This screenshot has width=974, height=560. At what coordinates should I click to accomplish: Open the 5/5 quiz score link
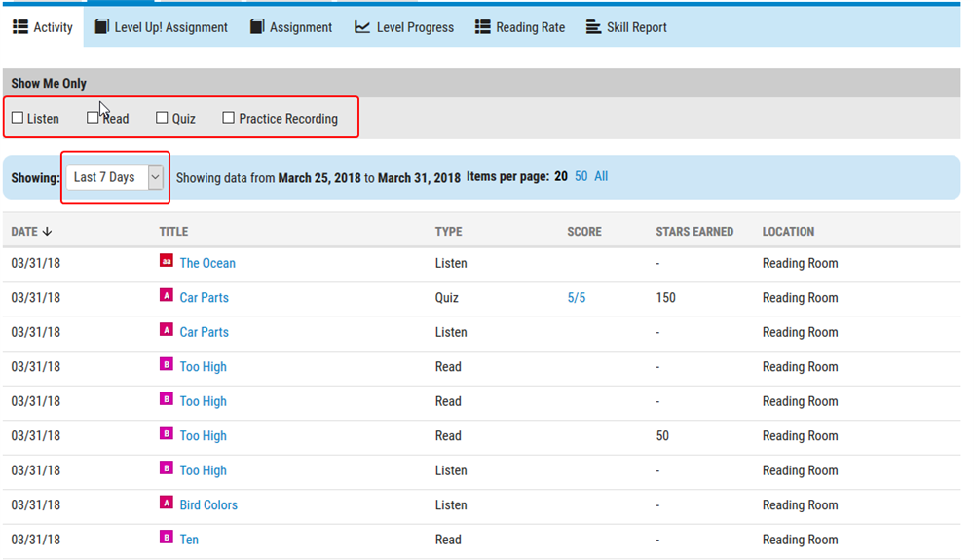[x=577, y=297]
